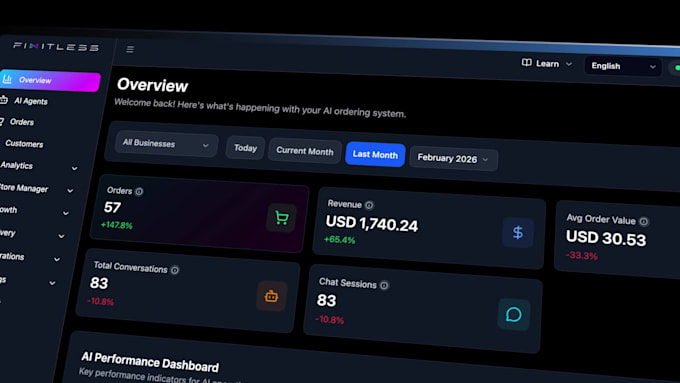Click the AI Performance Dashboard heading
680x383 pixels.
(150, 362)
